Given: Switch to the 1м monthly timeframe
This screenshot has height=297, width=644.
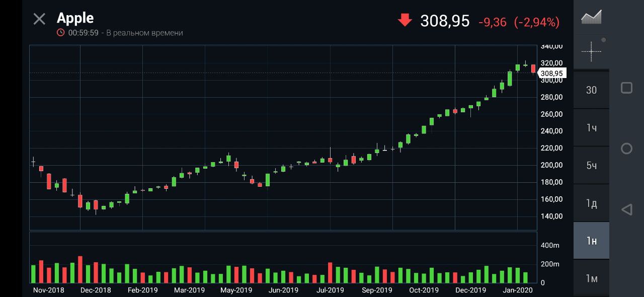Looking at the screenshot, I should tap(591, 278).
